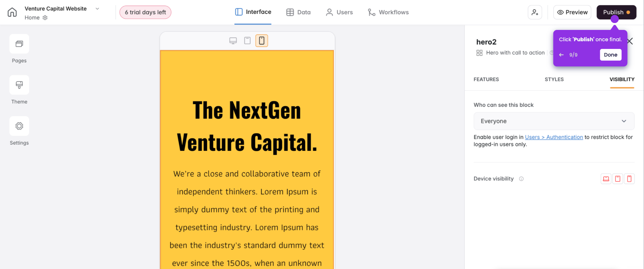
Task: Switch canvas to tablet view
Action: [x=247, y=41]
